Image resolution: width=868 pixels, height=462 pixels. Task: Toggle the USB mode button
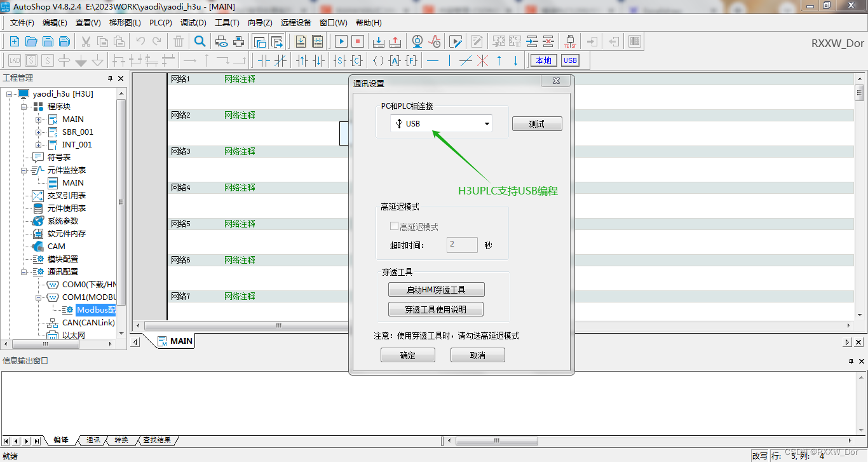point(570,60)
